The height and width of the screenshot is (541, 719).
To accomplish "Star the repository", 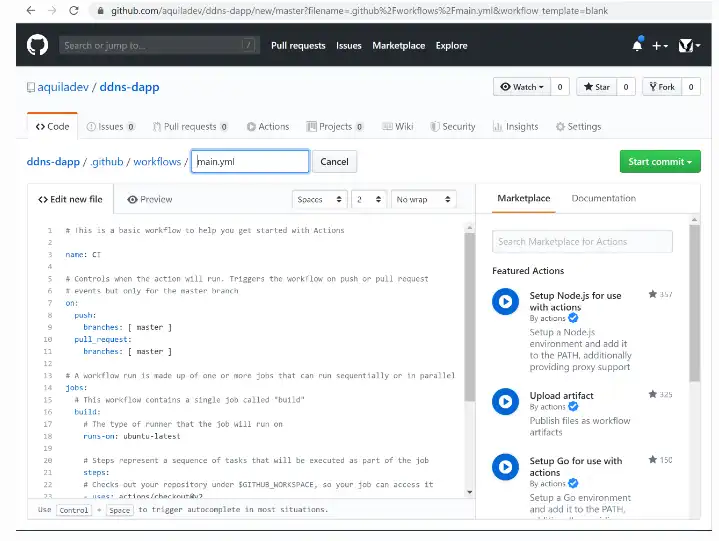I will [597, 87].
